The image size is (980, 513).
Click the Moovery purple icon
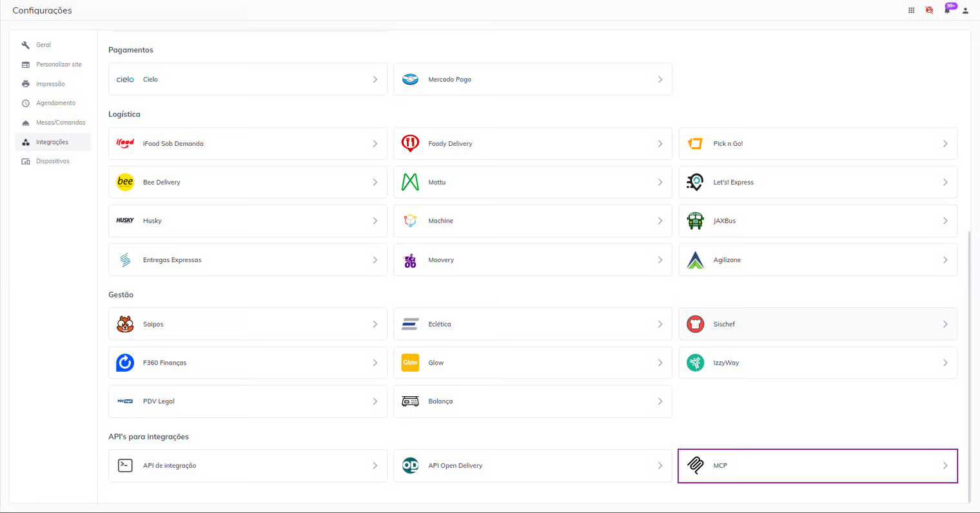point(410,260)
